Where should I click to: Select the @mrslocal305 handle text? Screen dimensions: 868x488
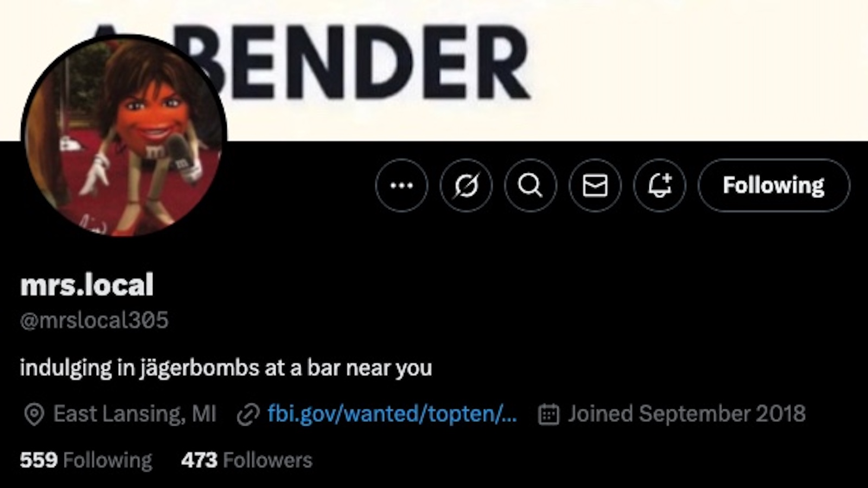point(94,320)
